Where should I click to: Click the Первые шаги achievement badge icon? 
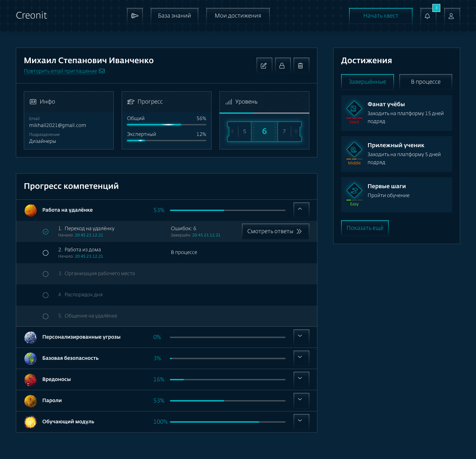[354, 191]
